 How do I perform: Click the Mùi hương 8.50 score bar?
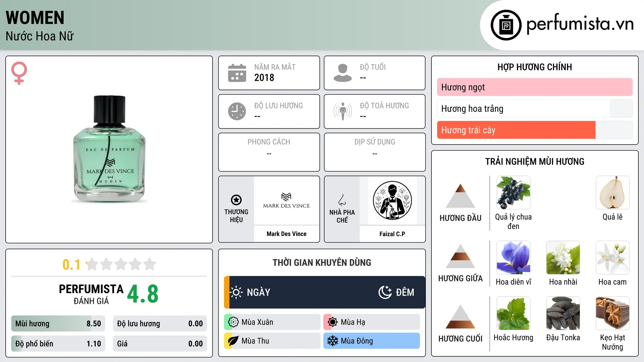(x=58, y=324)
